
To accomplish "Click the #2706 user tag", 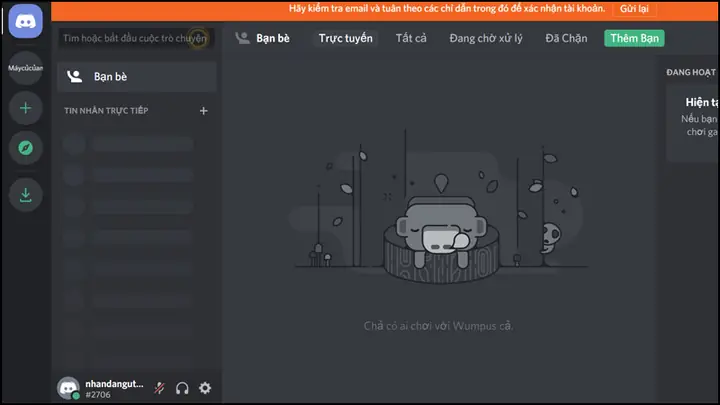I will [x=98, y=395].
